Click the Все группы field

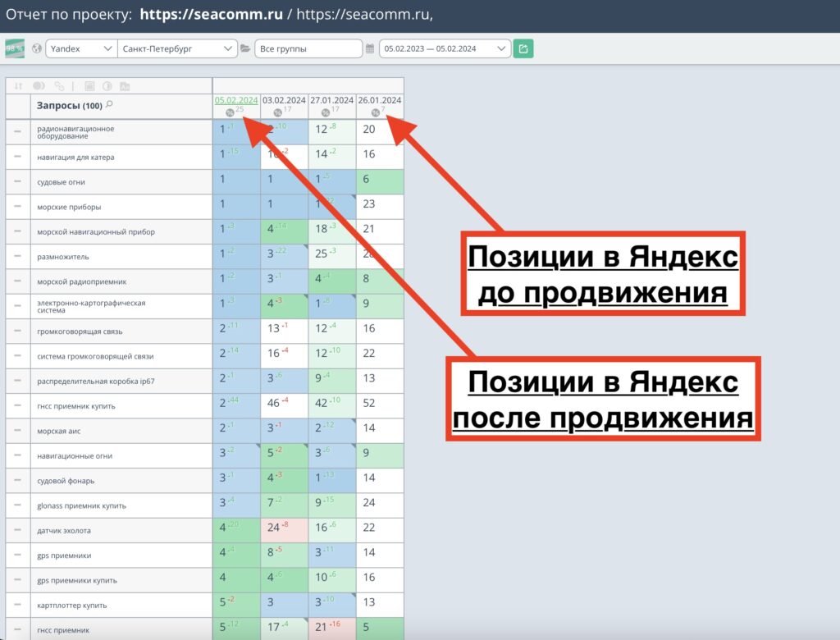tap(308, 48)
